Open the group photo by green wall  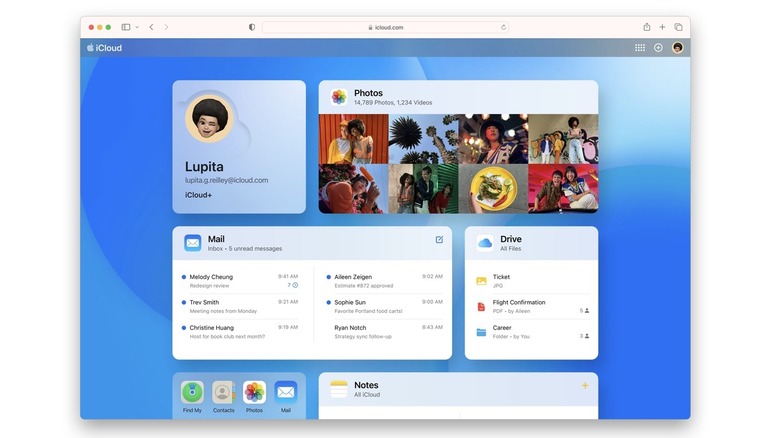423,189
